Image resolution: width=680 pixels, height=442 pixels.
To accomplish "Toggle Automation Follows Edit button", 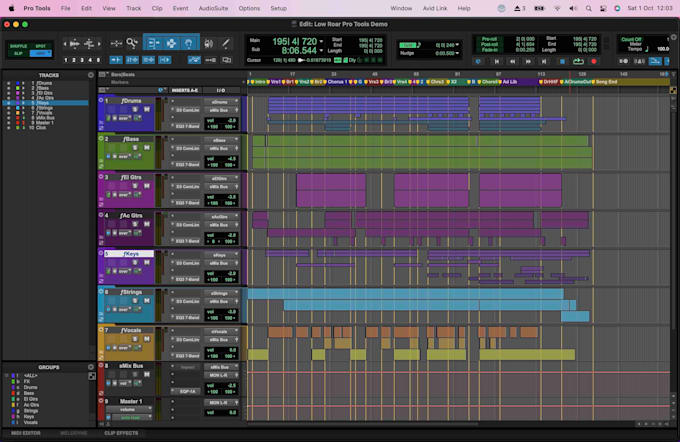I will 194,60.
